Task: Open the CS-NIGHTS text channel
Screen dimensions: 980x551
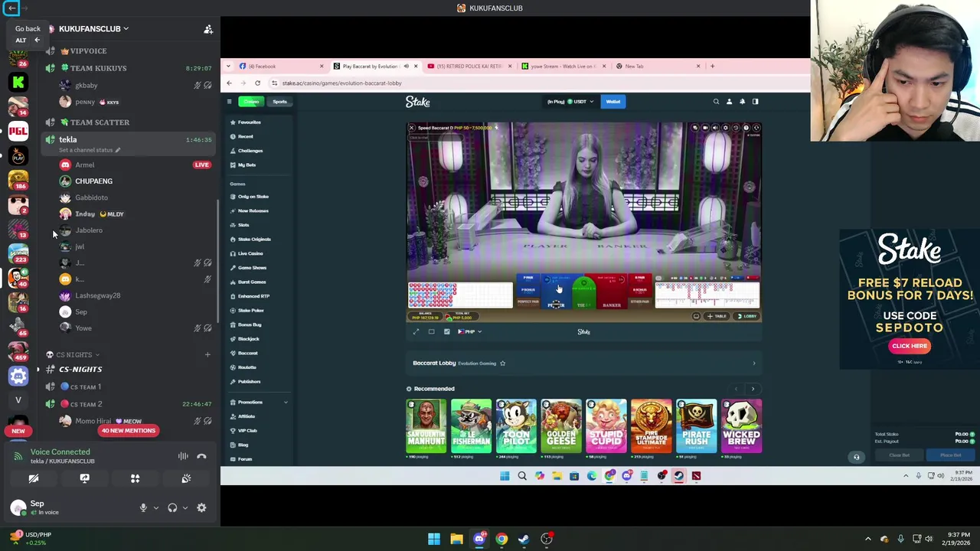Action: (80, 370)
